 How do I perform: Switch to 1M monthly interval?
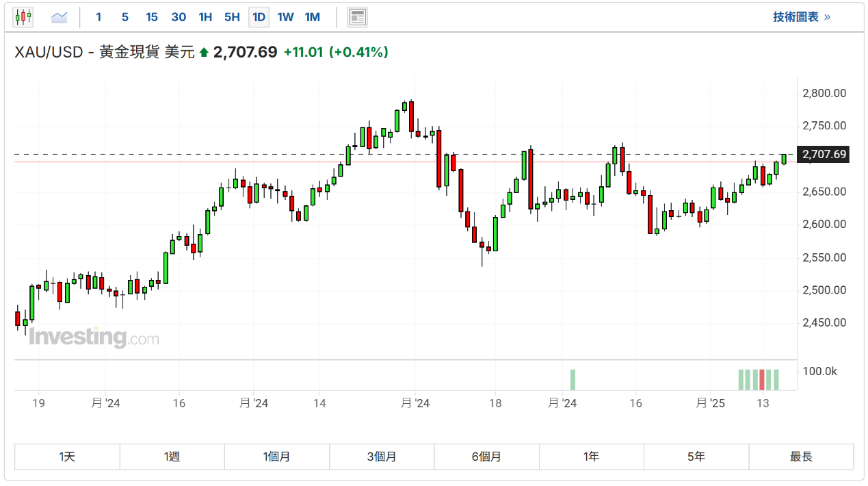pyautogui.click(x=312, y=17)
